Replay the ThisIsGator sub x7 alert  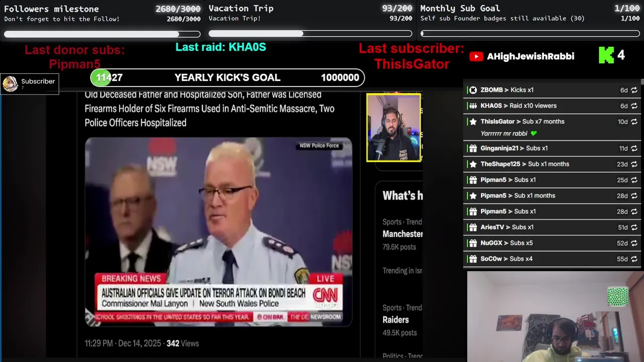pos(634,122)
